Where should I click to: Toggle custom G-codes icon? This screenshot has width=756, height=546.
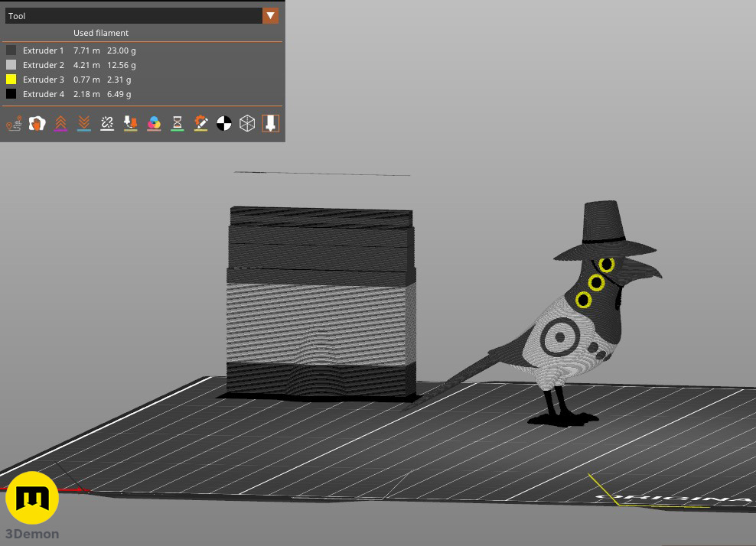tap(200, 123)
